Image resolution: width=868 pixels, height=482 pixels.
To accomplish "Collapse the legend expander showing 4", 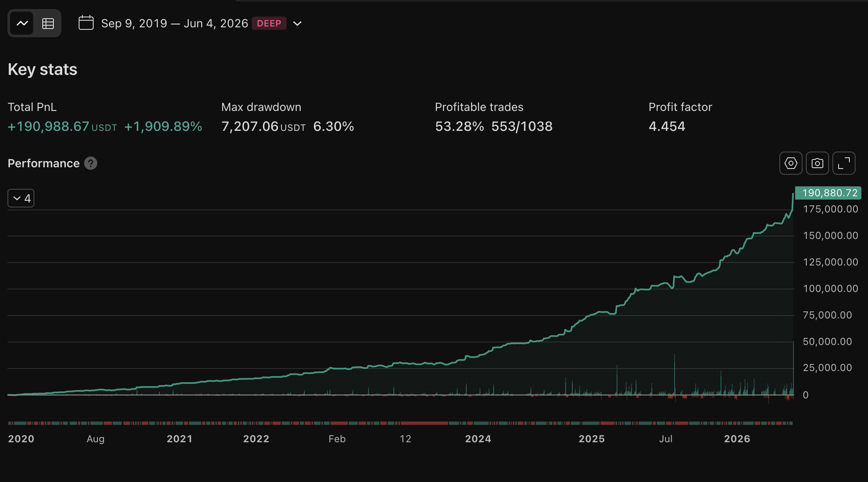I will (x=21, y=198).
